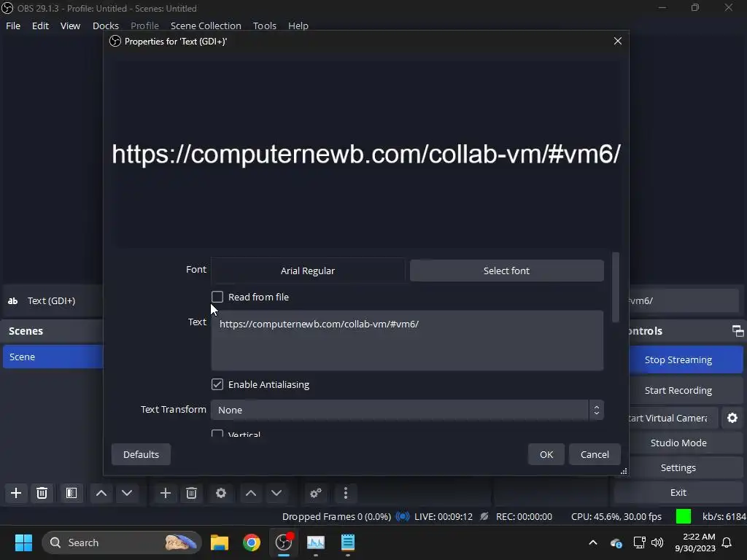Show hidden system tray icons
747x560 pixels.
click(593, 542)
